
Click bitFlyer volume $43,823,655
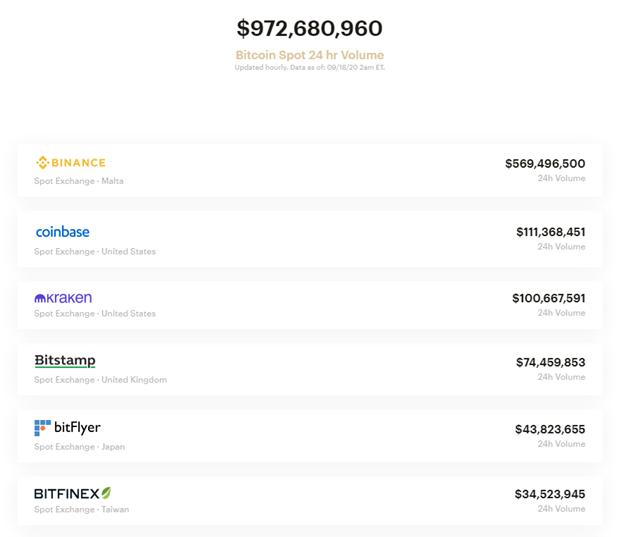point(550,429)
